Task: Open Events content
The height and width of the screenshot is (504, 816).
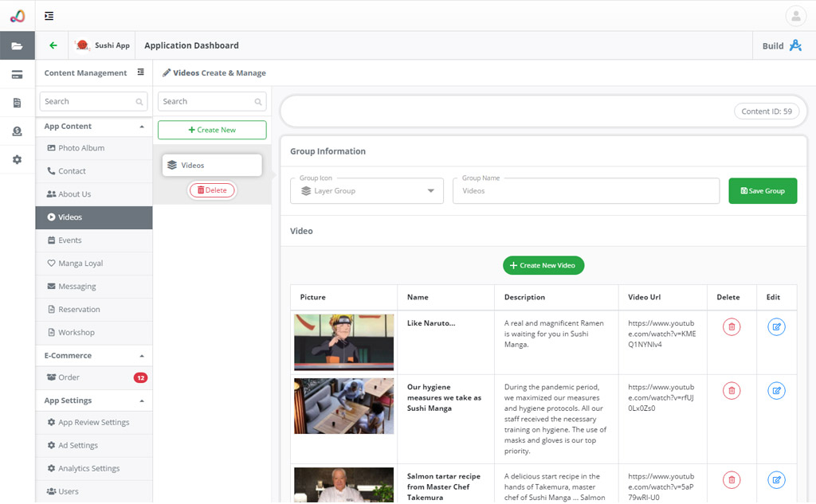Action: coord(94,240)
